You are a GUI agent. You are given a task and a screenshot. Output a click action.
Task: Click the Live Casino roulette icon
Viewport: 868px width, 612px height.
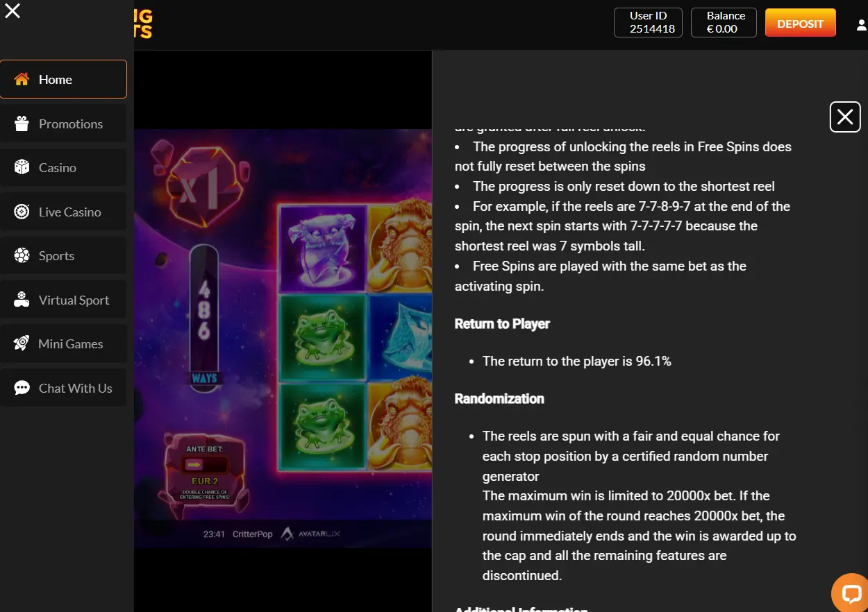22,212
